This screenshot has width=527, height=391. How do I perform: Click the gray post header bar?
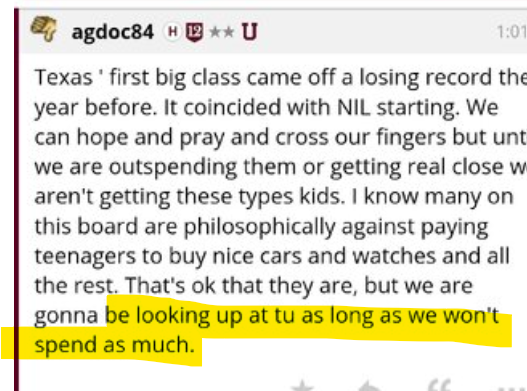point(273,32)
